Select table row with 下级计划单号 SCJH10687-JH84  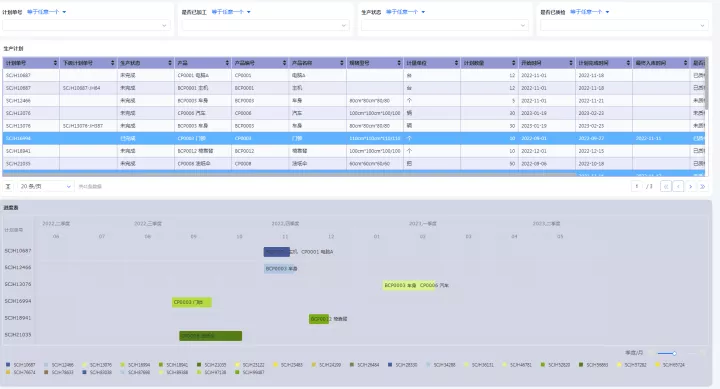[x=354, y=88]
